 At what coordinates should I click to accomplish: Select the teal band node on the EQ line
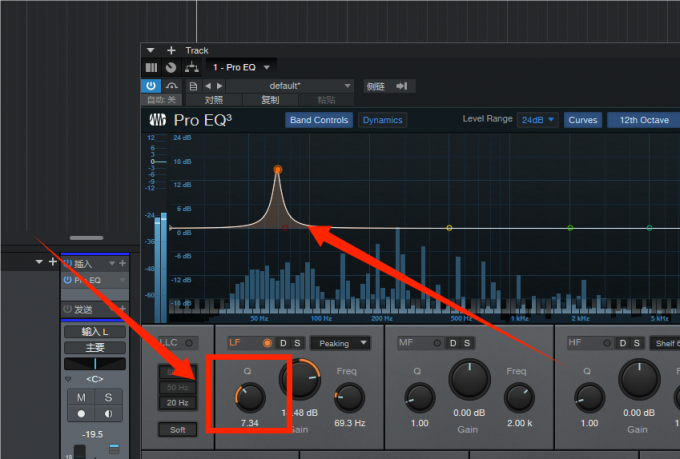pos(649,228)
